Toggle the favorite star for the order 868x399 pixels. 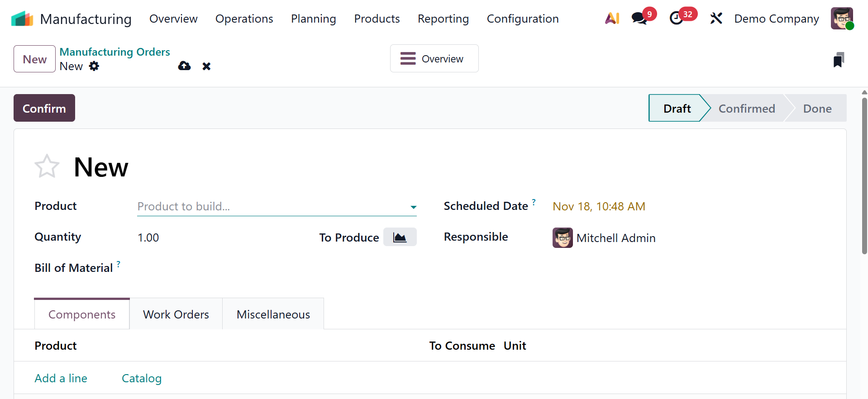tap(47, 166)
